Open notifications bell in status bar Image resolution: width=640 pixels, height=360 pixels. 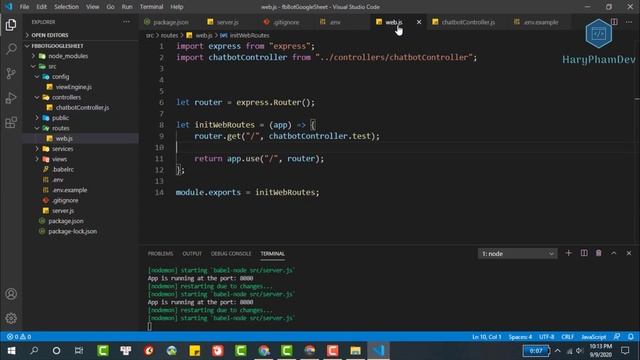coord(631,337)
